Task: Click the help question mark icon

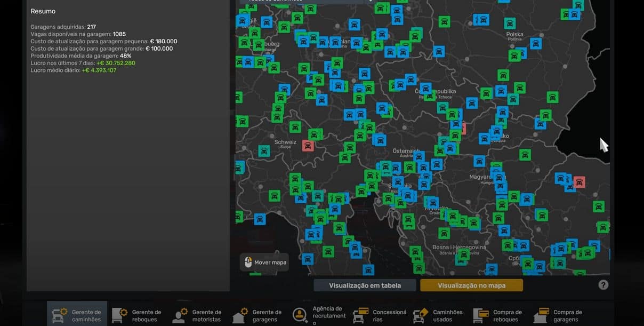Action: pyautogui.click(x=603, y=285)
